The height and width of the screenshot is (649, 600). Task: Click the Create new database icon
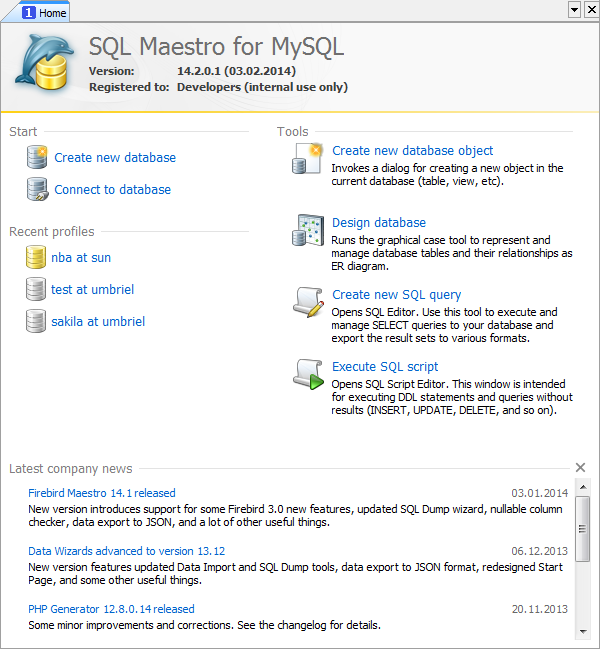[x=37, y=158]
